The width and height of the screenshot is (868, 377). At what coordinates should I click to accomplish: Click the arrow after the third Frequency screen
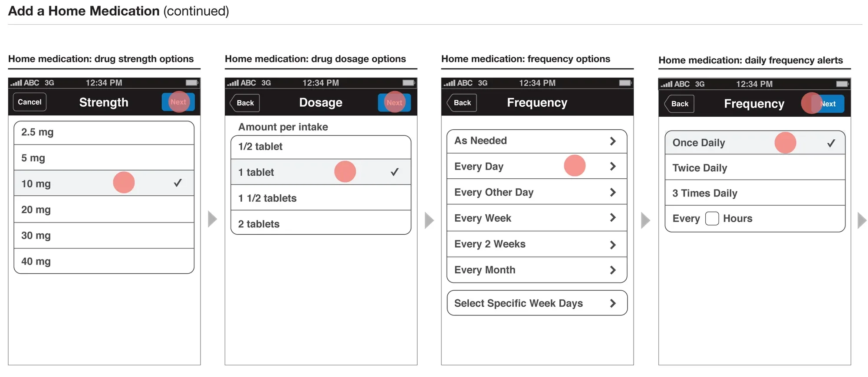coord(645,220)
